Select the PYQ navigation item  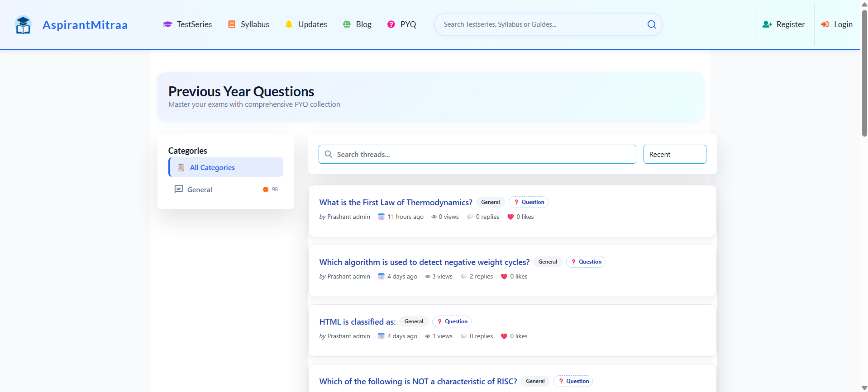pyautogui.click(x=401, y=24)
